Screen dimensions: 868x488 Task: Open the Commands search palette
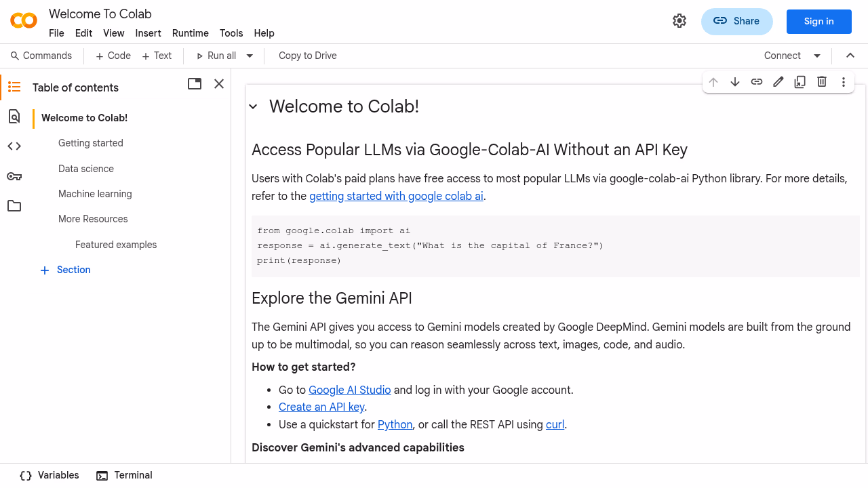click(x=41, y=56)
